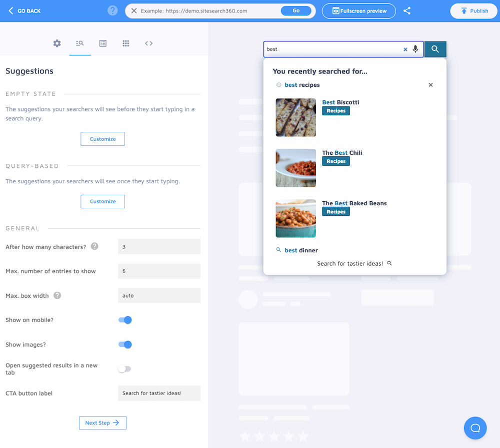Open the list results layout icon
This screenshot has width=500, height=448.
point(102,43)
